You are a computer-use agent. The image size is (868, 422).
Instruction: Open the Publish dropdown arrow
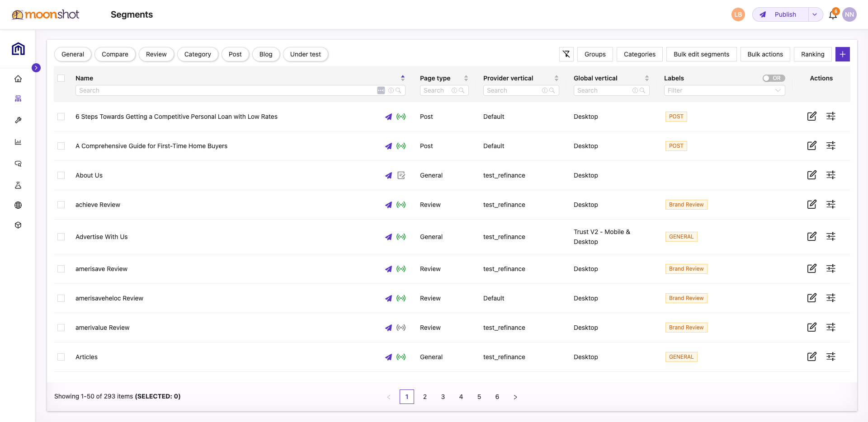pos(815,14)
